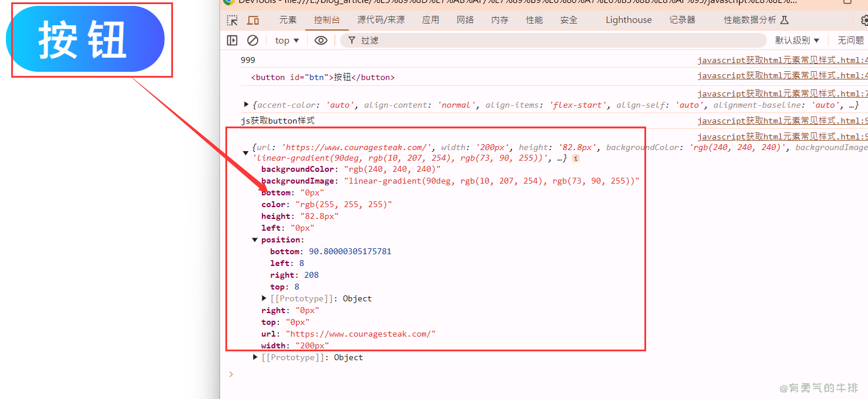Expand the accent-color computed style object
The height and width of the screenshot is (399, 868).
click(247, 105)
